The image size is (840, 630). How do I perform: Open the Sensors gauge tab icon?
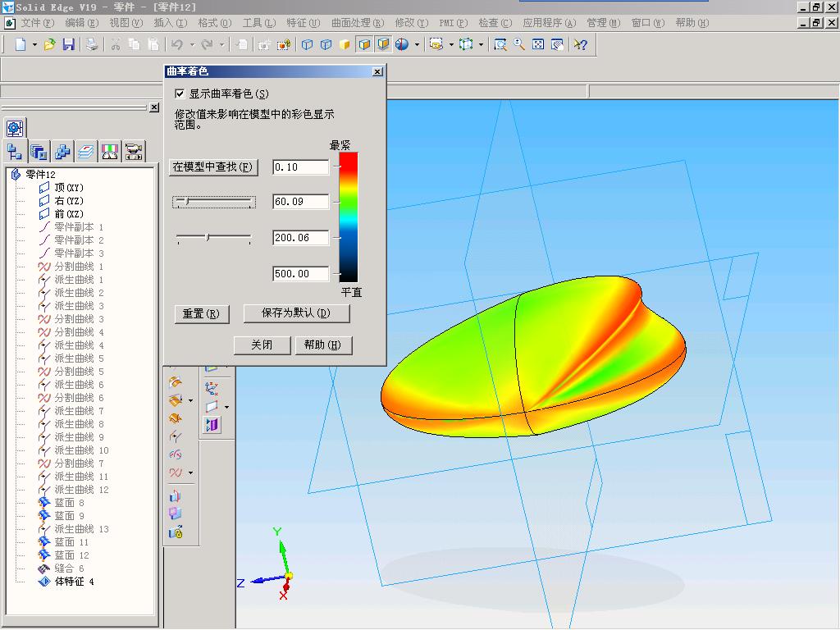point(110,152)
